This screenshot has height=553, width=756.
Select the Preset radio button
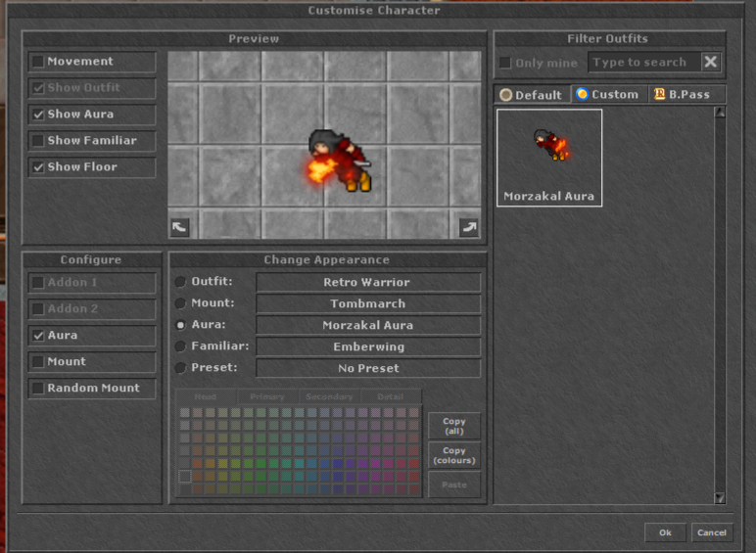tap(180, 368)
